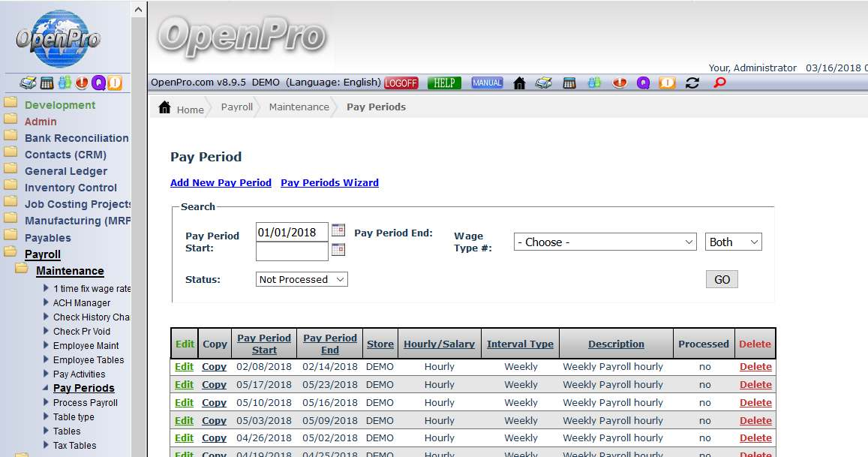Open the Status Not Processed dropdown
Screen dimensions: 868x457
click(x=302, y=279)
